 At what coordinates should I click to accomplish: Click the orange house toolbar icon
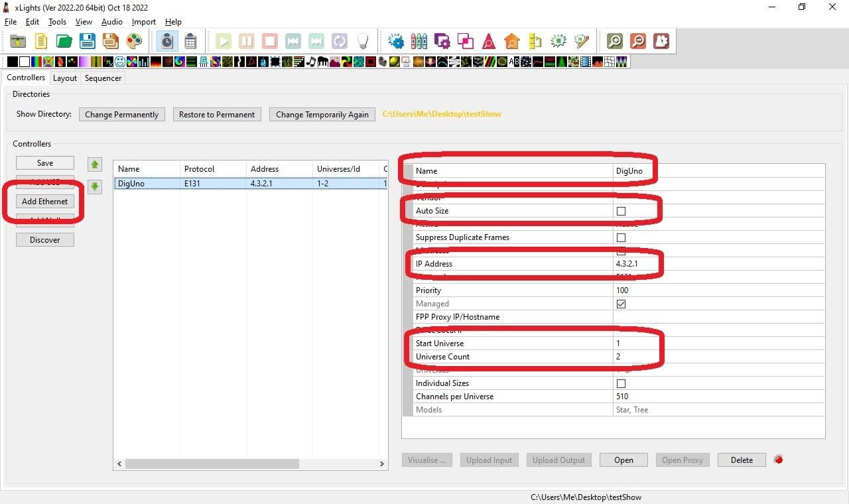click(512, 41)
